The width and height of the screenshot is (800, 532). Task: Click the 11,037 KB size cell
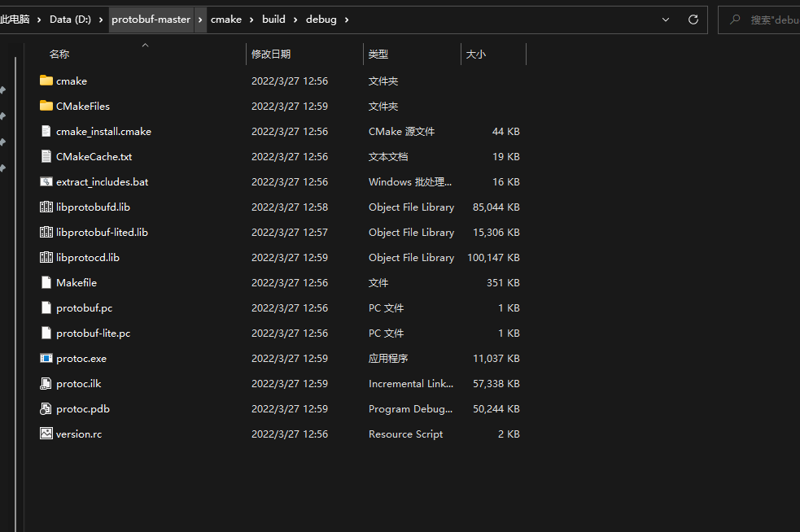pos(496,359)
